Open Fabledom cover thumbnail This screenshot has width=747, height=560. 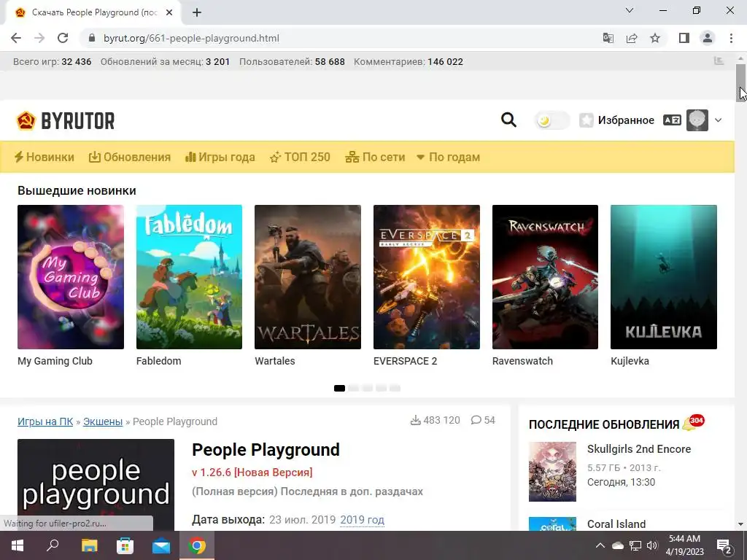189,277
